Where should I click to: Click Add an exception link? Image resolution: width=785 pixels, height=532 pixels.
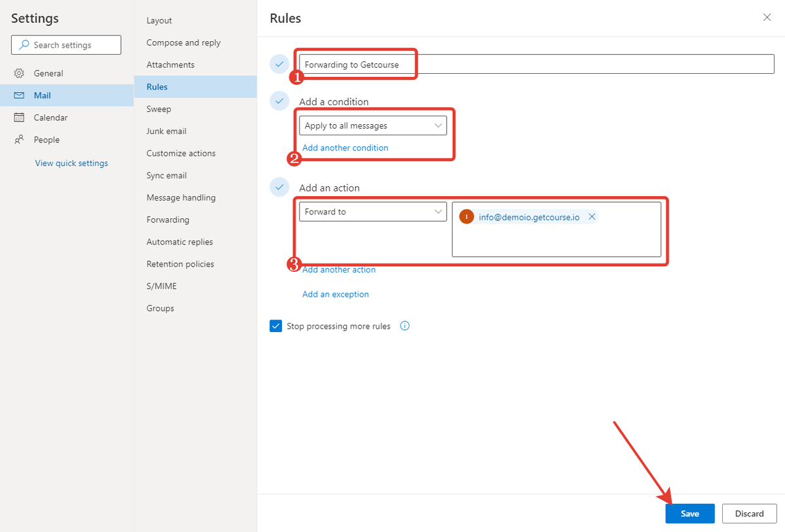tap(336, 294)
